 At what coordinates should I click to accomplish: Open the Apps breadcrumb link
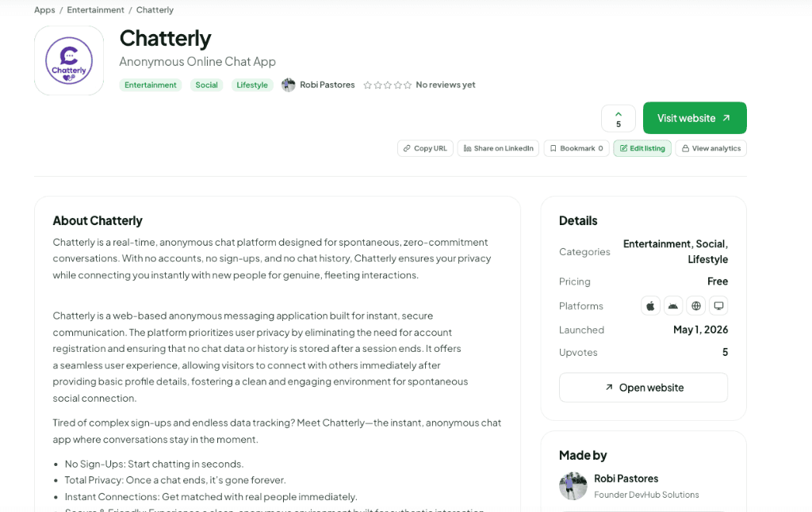tap(44, 10)
